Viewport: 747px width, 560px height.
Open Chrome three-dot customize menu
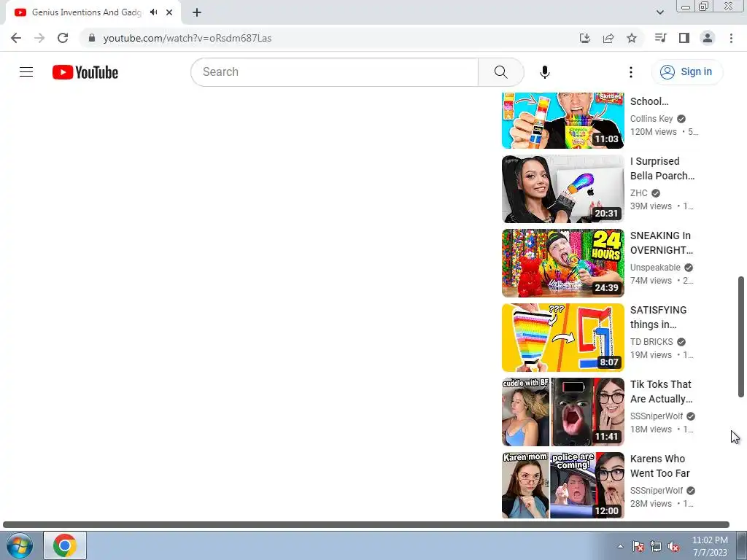tap(731, 38)
